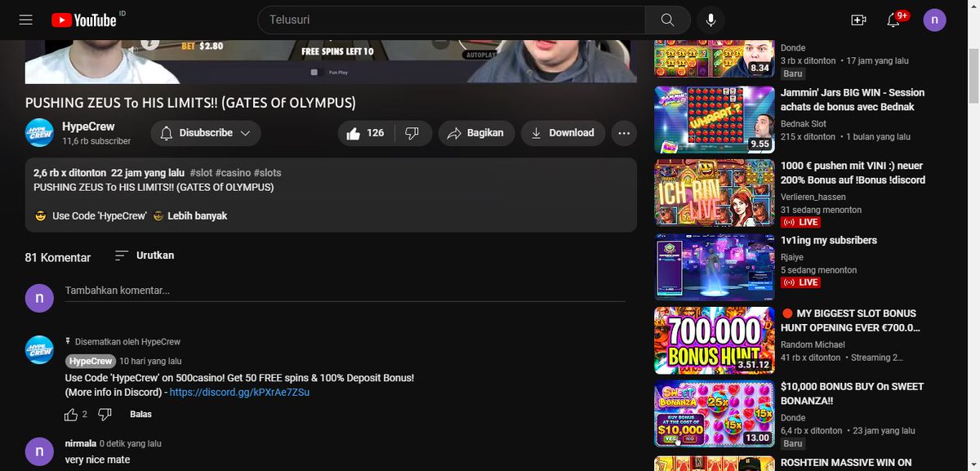980x471 pixels.
Task: Share the video with Bagikan
Action: 477,133
